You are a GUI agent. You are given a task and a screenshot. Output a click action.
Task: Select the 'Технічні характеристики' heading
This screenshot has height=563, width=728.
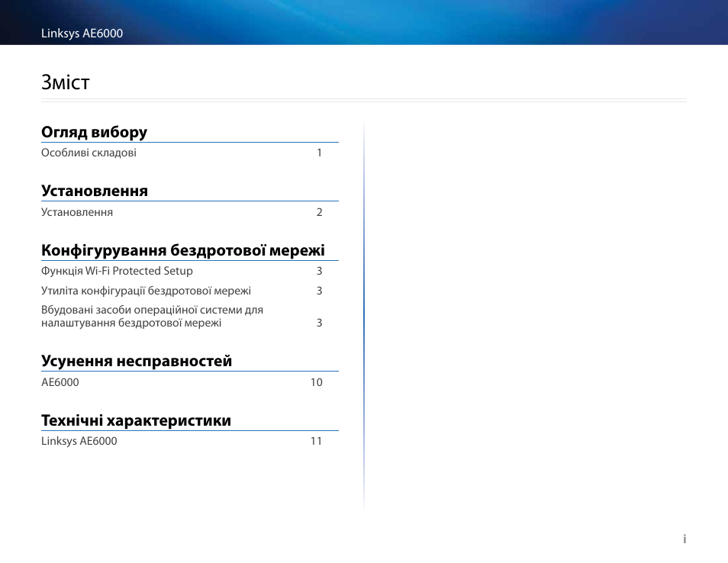(136, 420)
